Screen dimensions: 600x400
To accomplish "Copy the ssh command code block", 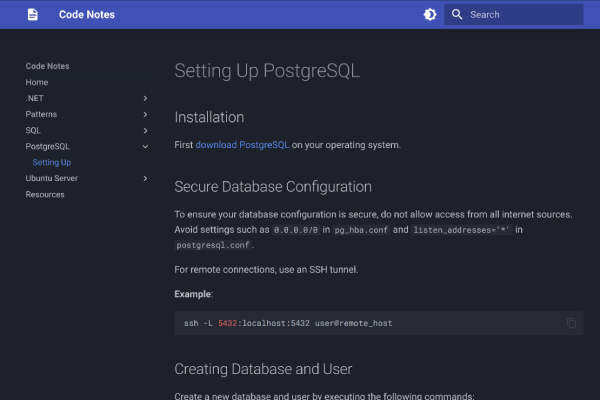I will coord(571,323).
